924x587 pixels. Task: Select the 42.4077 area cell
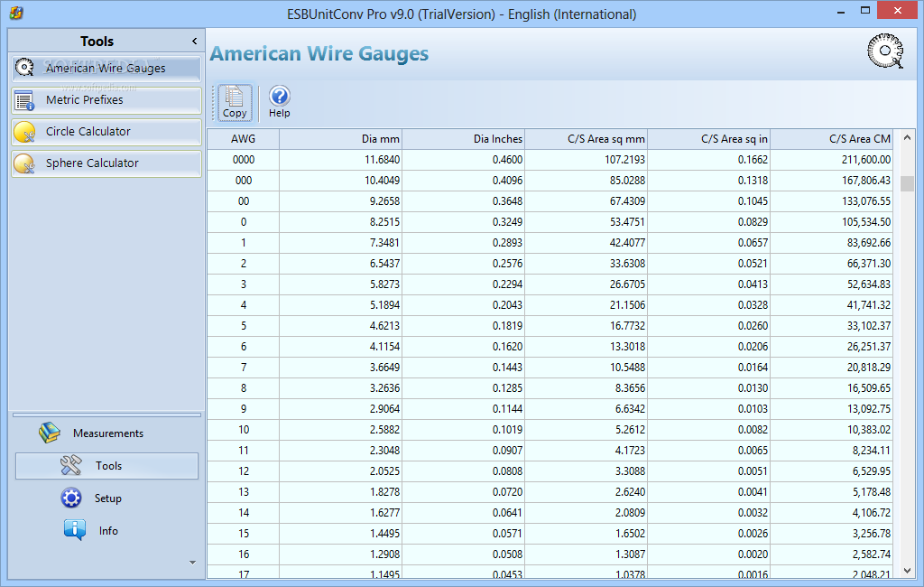pyautogui.click(x=586, y=242)
